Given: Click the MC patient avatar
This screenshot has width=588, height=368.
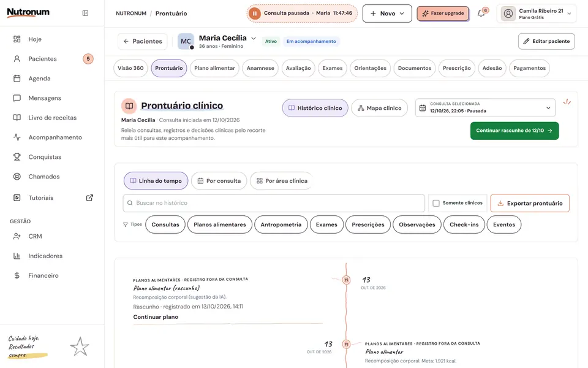Looking at the screenshot, I should [x=186, y=41].
